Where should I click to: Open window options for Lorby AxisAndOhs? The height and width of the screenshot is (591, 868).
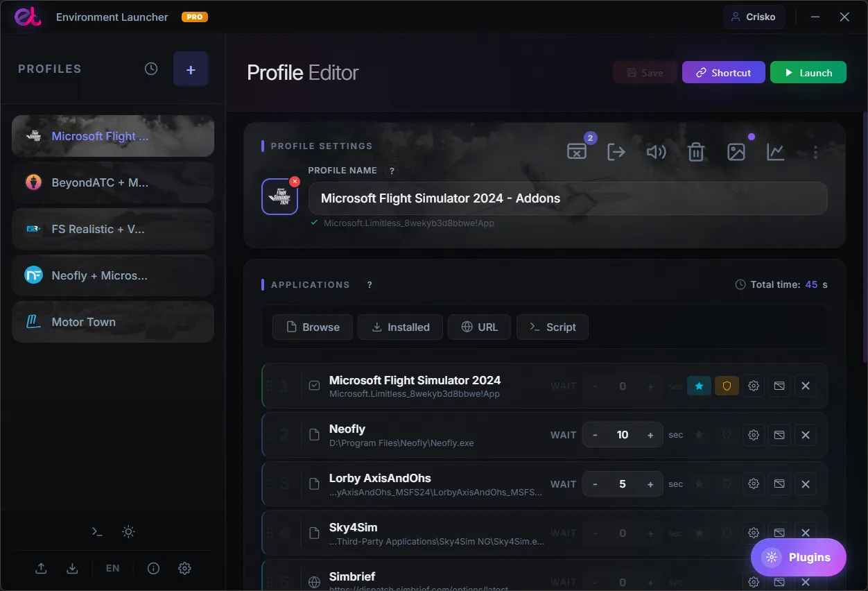click(x=779, y=484)
